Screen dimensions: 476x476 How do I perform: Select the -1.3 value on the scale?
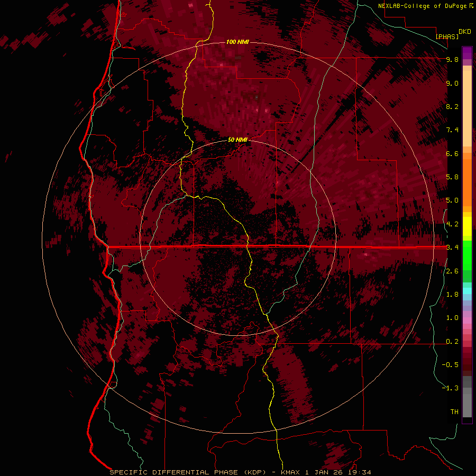(450, 388)
